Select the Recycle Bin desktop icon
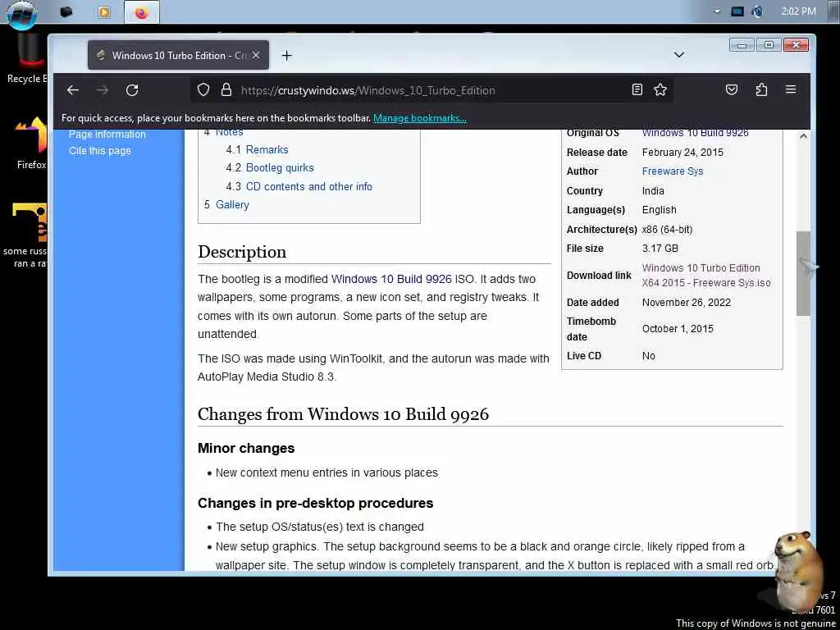 coord(27,59)
